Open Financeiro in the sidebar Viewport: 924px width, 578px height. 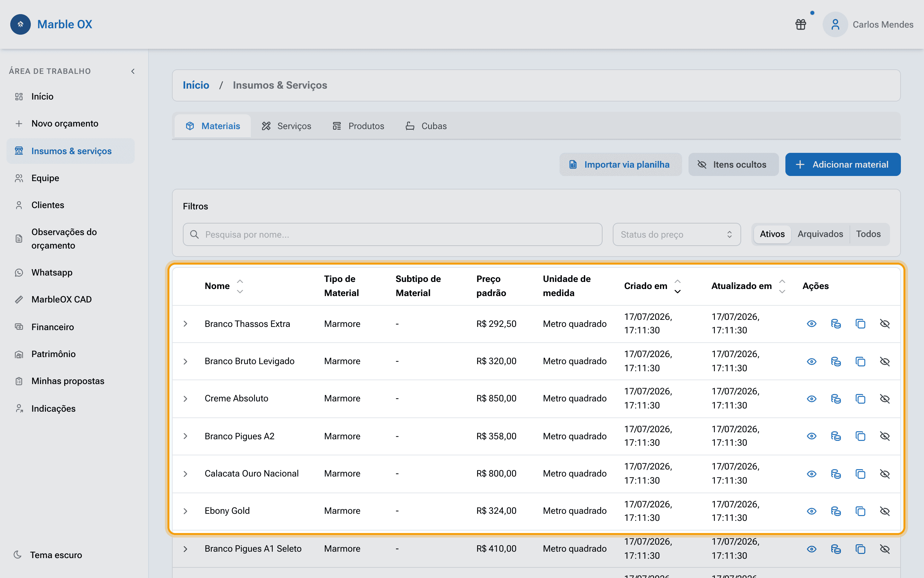pos(71,327)
